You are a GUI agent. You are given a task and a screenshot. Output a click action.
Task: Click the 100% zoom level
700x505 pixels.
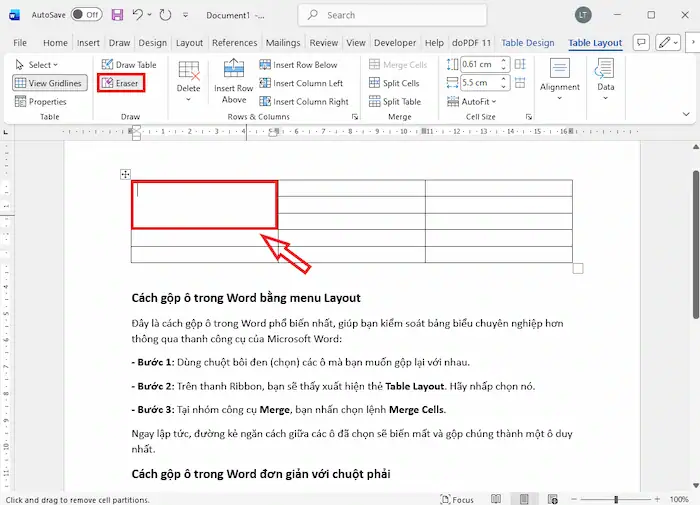coord(679,499)
